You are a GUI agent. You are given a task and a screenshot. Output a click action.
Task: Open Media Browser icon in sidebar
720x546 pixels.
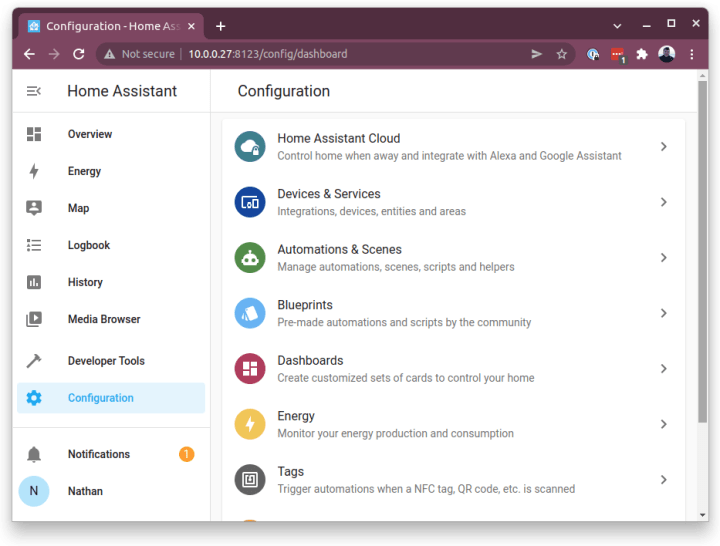click(34, 319)
